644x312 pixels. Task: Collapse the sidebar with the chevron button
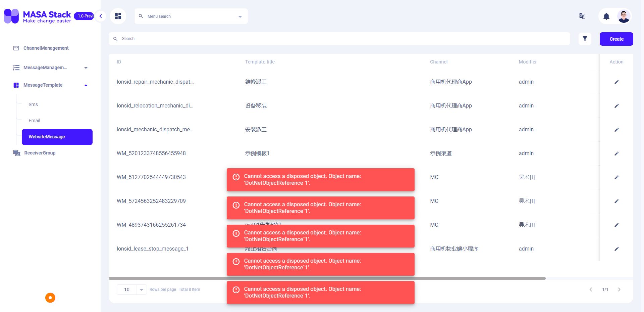101,16
